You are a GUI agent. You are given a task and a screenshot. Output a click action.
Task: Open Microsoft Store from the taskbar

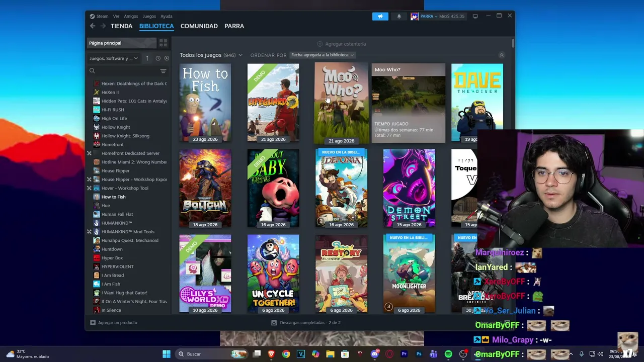pos(345,354)
